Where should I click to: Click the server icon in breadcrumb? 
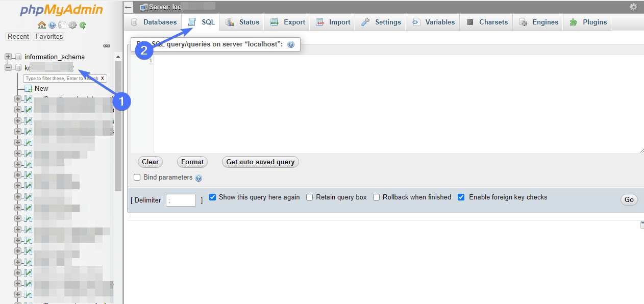[x=143, y=7]
